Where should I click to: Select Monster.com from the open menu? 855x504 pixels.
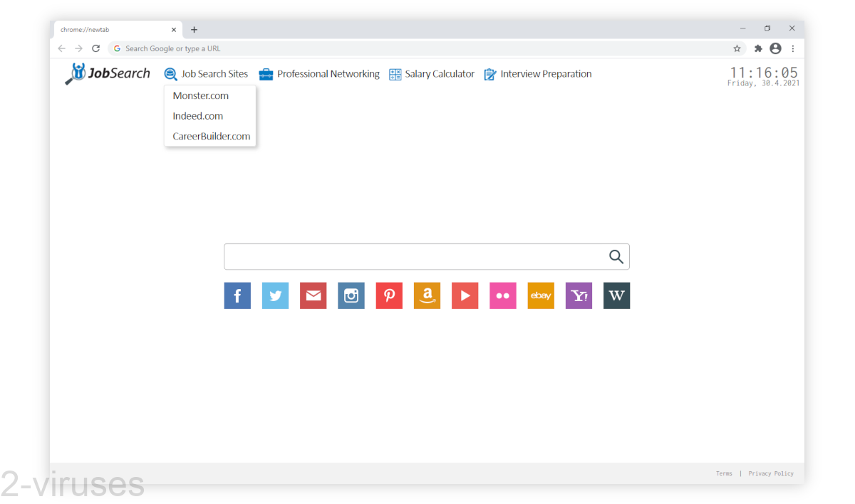tap(201, 95)
